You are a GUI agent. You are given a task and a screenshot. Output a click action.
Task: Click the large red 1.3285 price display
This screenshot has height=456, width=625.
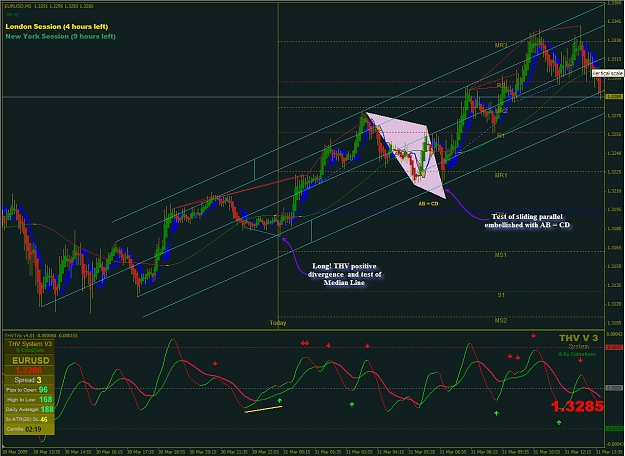pos(577,406)
